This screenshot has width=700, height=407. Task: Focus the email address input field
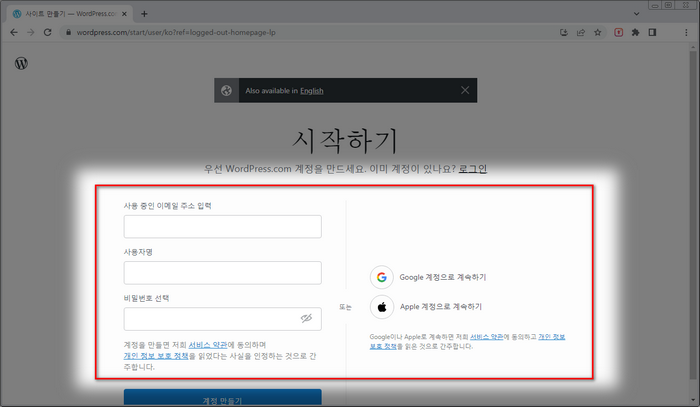(x=222, y=226)
